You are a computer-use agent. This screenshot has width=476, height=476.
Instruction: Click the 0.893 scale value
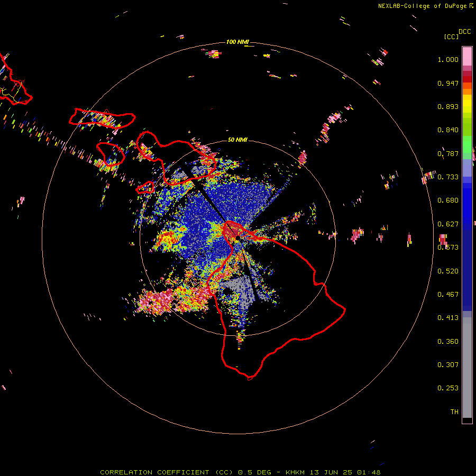coord(448,106)
